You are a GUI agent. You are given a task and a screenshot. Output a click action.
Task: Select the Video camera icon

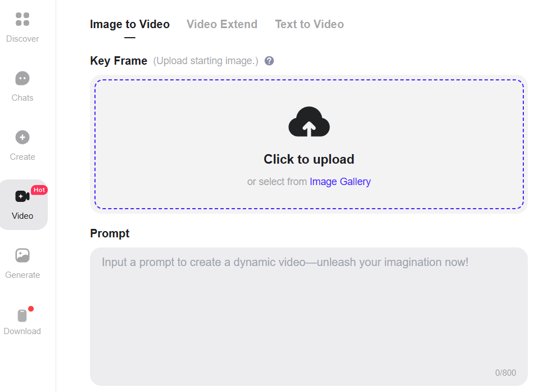22,196
